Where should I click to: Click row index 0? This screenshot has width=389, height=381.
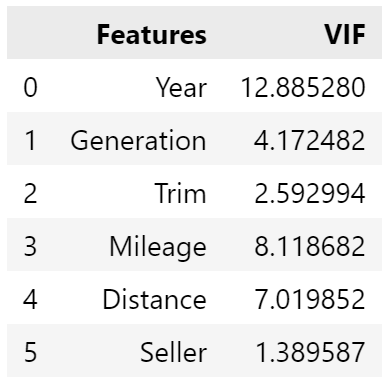30,87
